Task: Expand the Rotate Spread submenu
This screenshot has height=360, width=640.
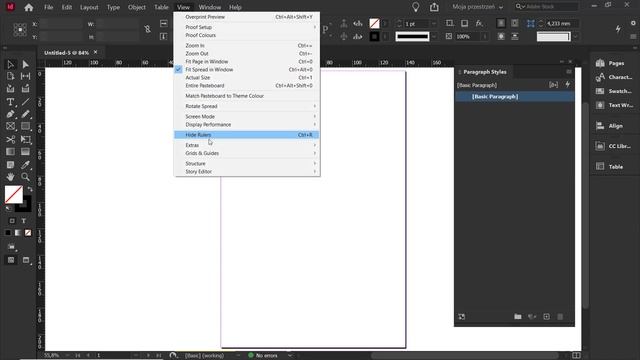Action: point(247,106)
